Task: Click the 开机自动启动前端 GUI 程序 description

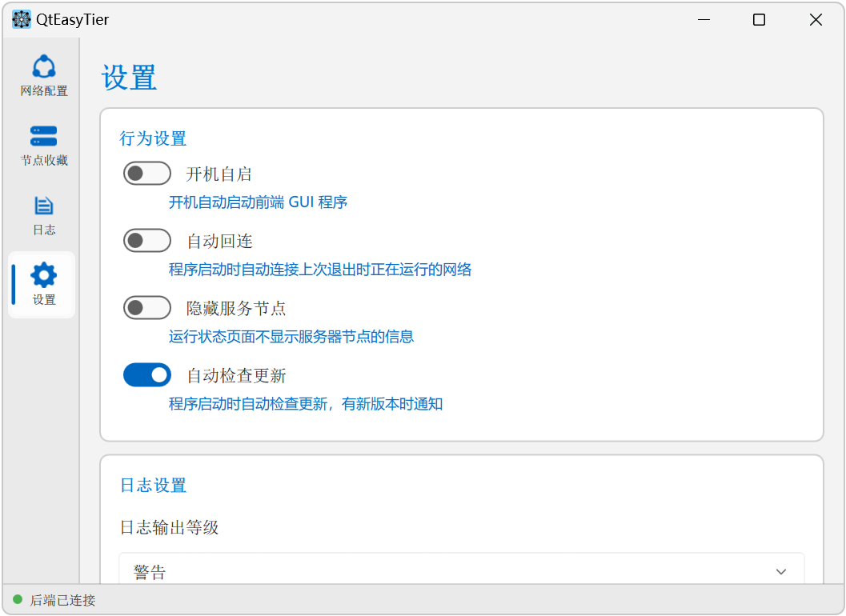Action: (x=258, y=202)
